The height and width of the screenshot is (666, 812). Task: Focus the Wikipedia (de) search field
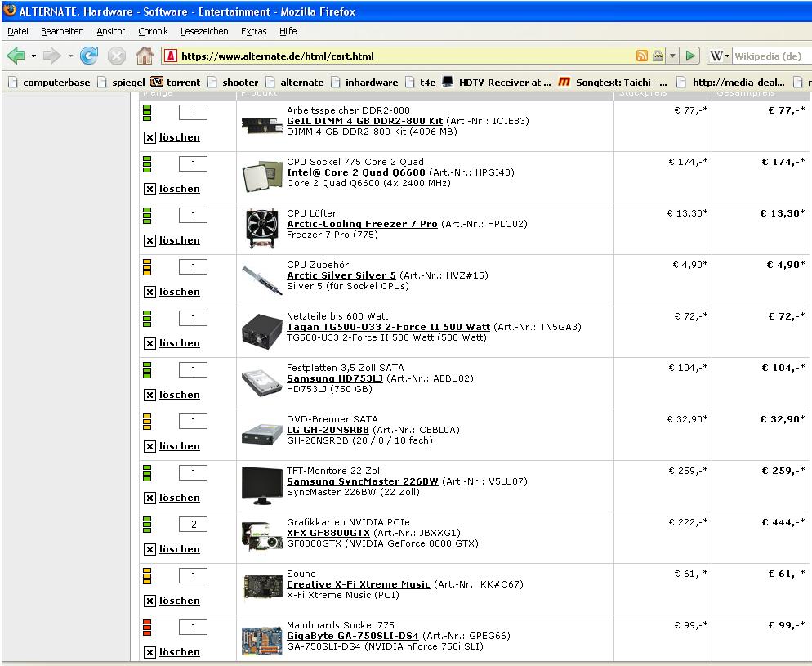coord(772,56)
